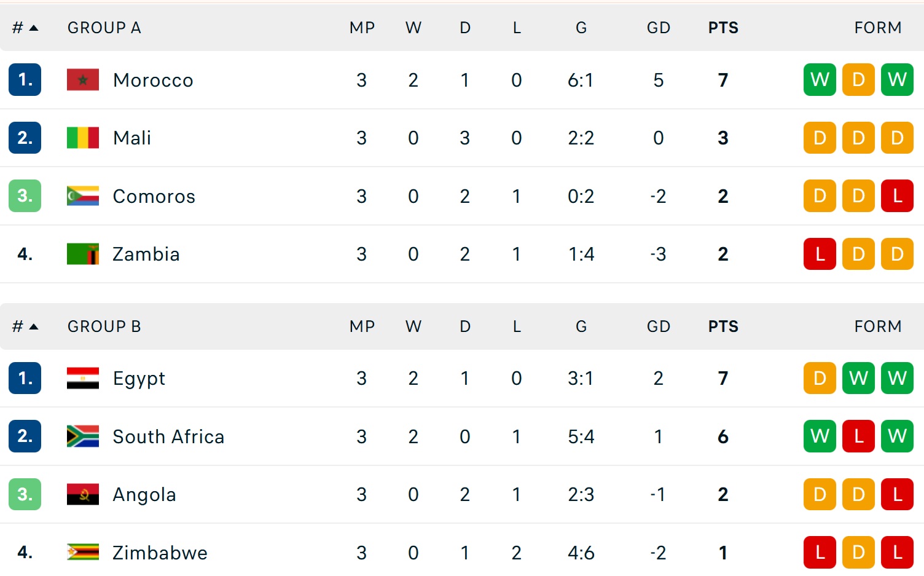Click the Angola flag icon

click(x=83, y=494)
